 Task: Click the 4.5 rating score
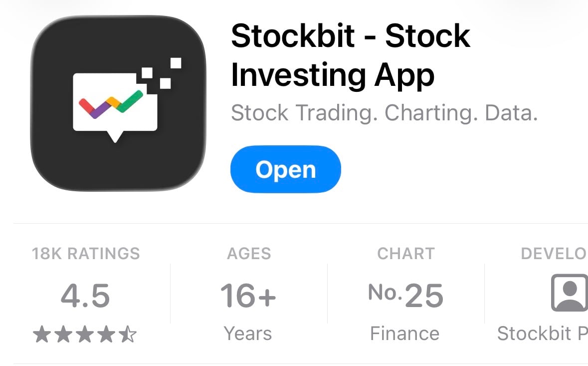[x=85, y=296]
